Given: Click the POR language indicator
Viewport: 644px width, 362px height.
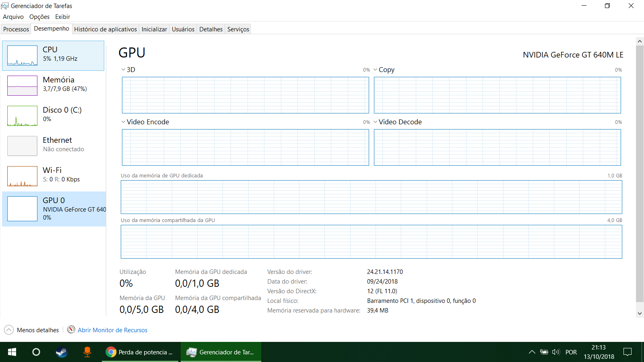Looking at the screenshot, I should (571, 352).
